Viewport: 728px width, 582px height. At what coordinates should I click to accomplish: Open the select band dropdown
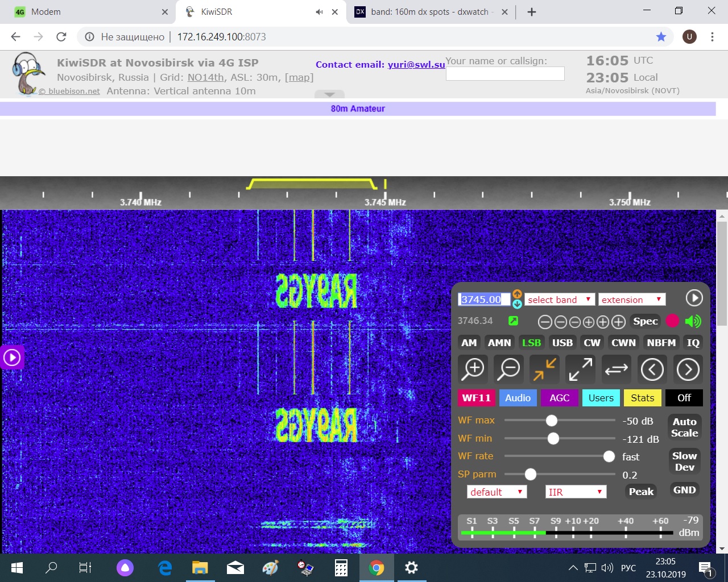pos(559,300)
